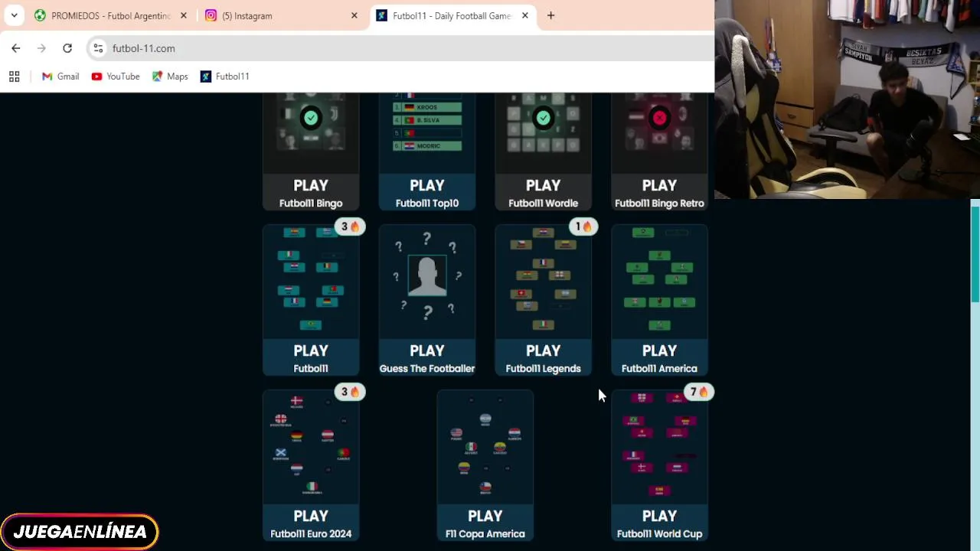Go forward in browser history
Screen dimensions: 980x551
click(41, 48)
